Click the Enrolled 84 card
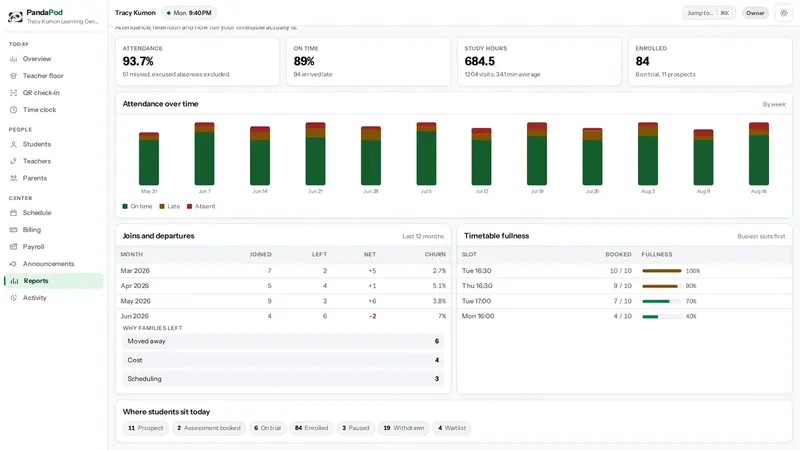The height and width of the screenshot is (450, 800). coord(710,61)
